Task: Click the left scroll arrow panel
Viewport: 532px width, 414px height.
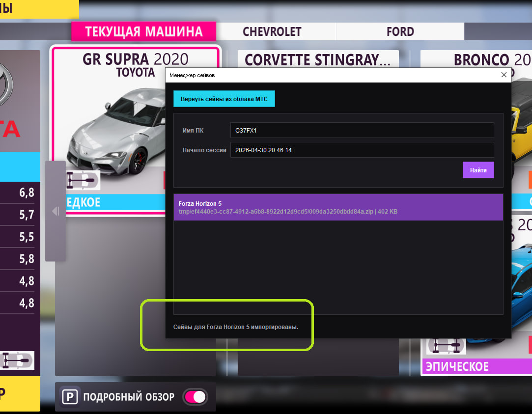Action: point(56,211)
